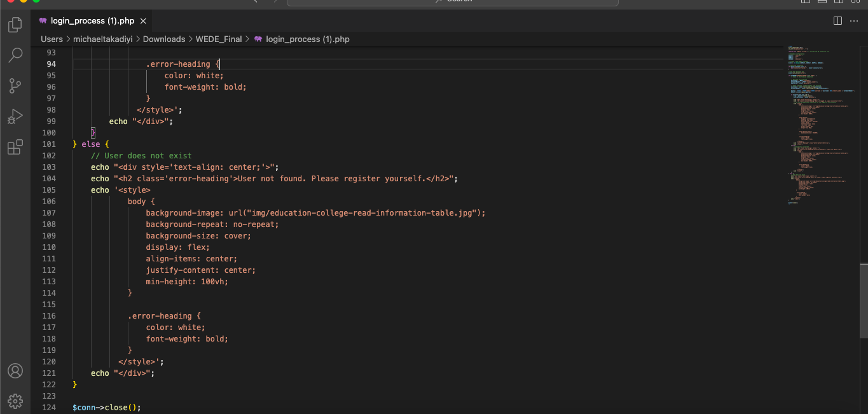Image resolution: width=868 pixels, height=414 pixels.
Task: Click 'min-height: 100vh;' code line
Action: coord(187,282)
